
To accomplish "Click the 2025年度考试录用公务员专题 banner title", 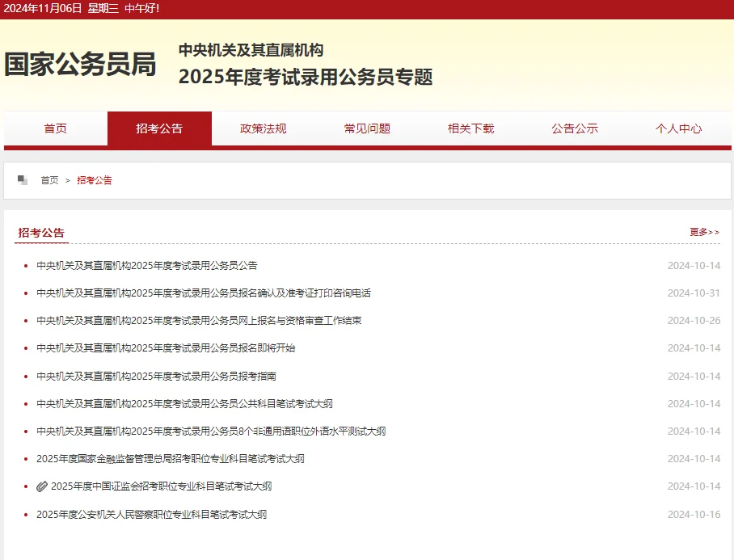I will [x=306, y=77].
